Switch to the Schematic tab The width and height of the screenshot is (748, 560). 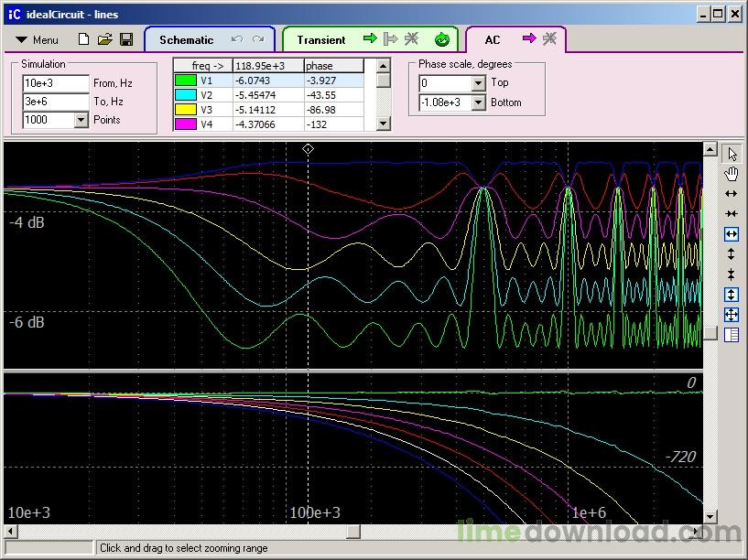[x=186, y=40]
